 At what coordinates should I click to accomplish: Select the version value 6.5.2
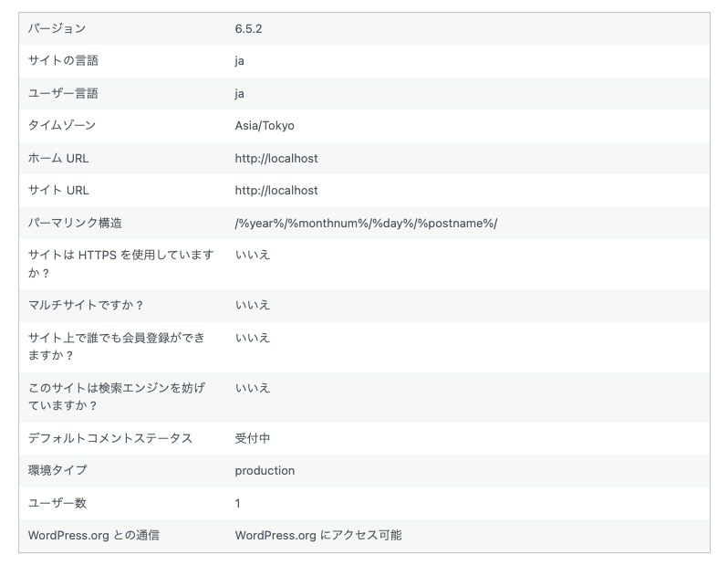pos(248,29)
